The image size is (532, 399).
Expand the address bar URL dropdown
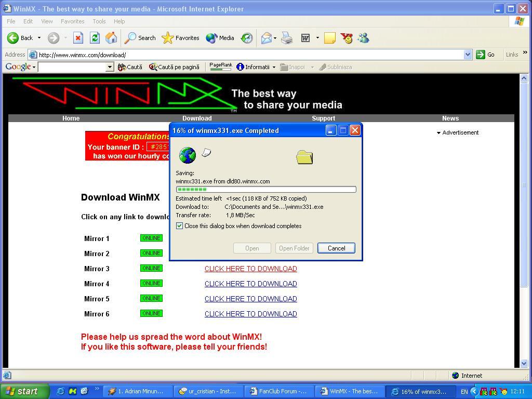pos(468,54)
